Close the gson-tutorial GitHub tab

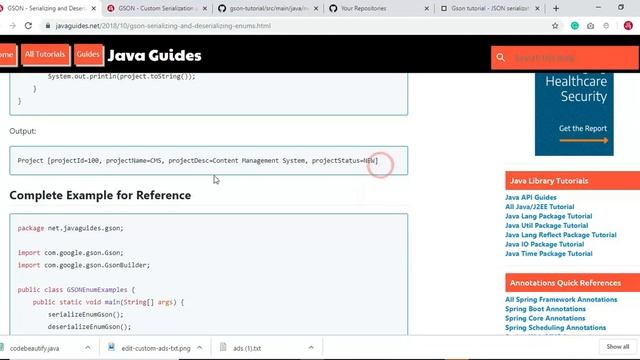316,8
